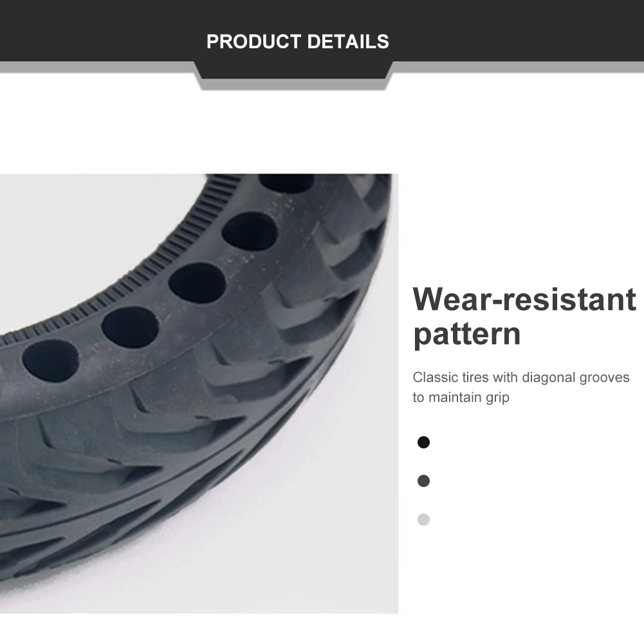This screenshot has width=644, height=644.
Task: Click the middle honeycomb hole of five
Action: click(197, 283)
